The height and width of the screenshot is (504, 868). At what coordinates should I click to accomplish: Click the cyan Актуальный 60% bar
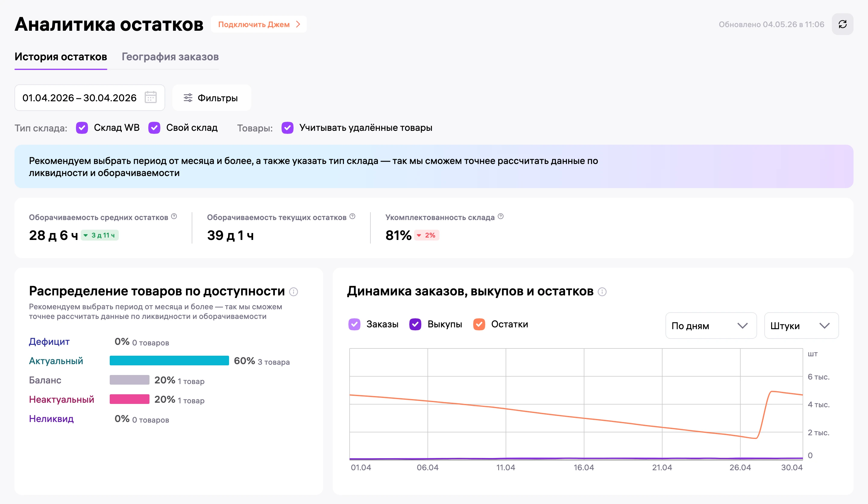[169, 361]
